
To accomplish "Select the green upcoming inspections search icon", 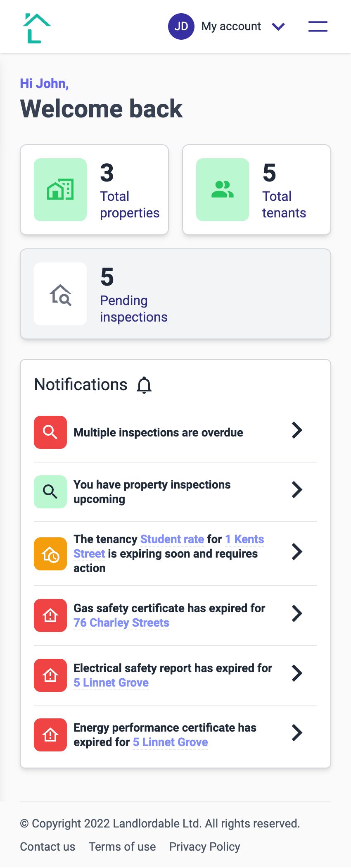I will click(50, 492).
